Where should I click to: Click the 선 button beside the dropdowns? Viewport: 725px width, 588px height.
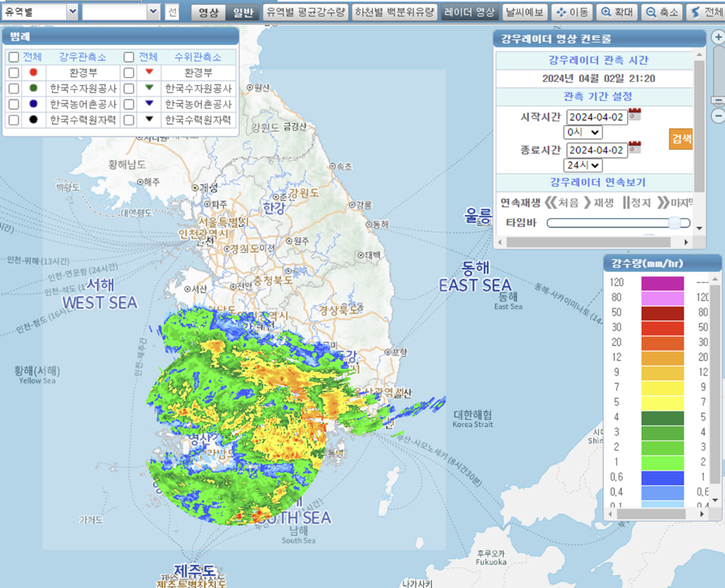pyautogui.click(x=172, y=12)
